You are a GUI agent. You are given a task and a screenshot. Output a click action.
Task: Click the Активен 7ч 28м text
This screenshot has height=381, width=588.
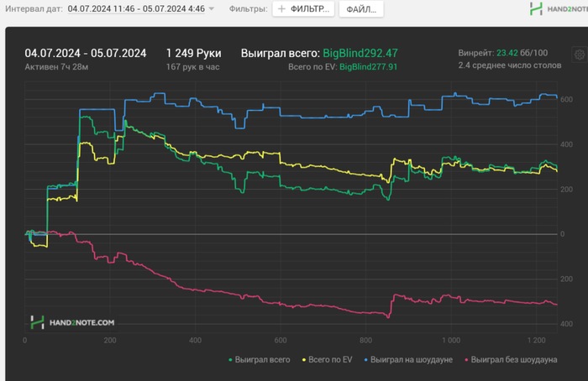56,67
